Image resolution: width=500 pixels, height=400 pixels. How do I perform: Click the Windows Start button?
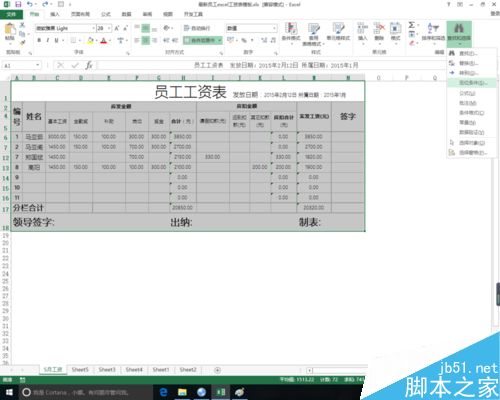[9, 392]
